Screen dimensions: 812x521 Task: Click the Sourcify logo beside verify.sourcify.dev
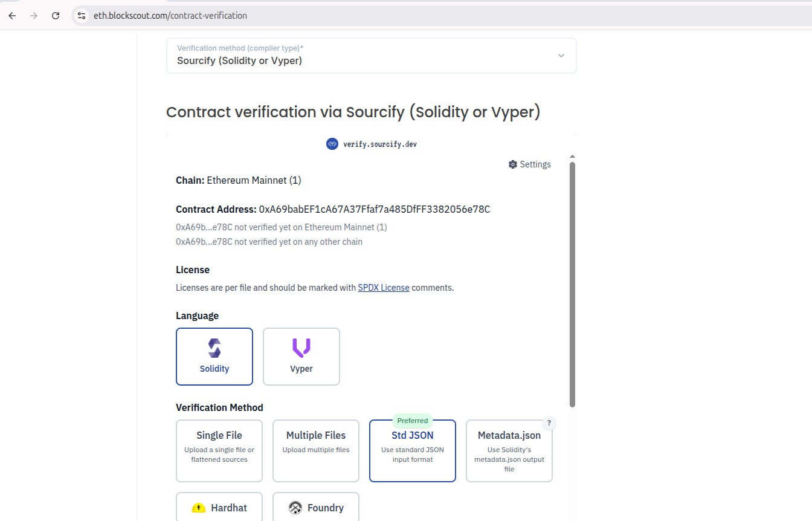click(332, 144)
